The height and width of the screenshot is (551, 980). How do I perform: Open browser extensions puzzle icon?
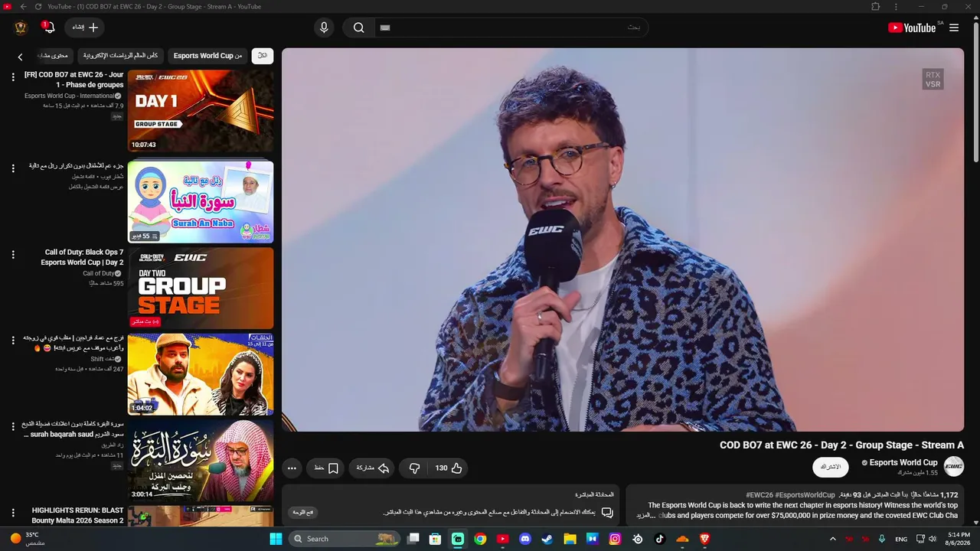tap(876, 7)
